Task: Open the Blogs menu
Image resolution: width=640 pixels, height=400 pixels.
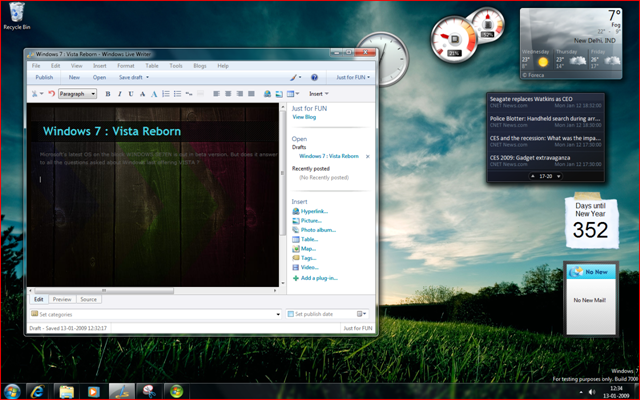Action: click(200, 66)
